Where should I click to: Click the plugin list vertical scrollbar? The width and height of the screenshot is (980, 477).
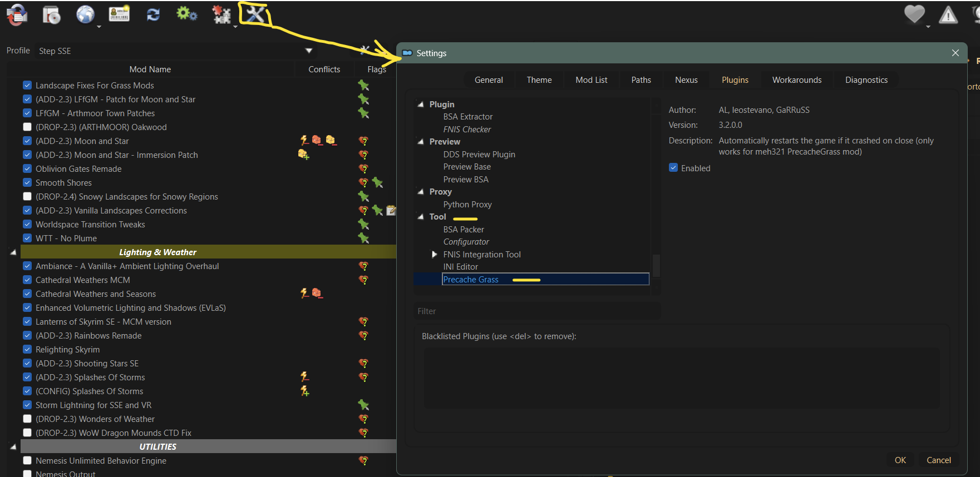pos(656,265)
